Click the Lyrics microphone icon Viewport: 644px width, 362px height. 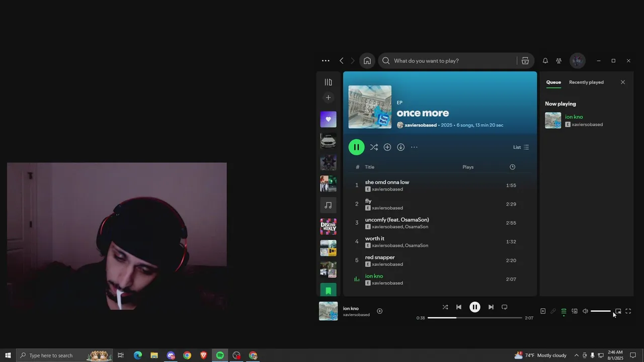pyautogui.click(x=553, y=311)
